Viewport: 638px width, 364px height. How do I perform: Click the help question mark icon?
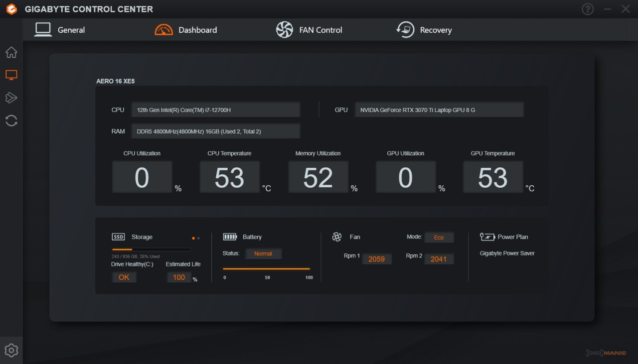click(588, 9)
